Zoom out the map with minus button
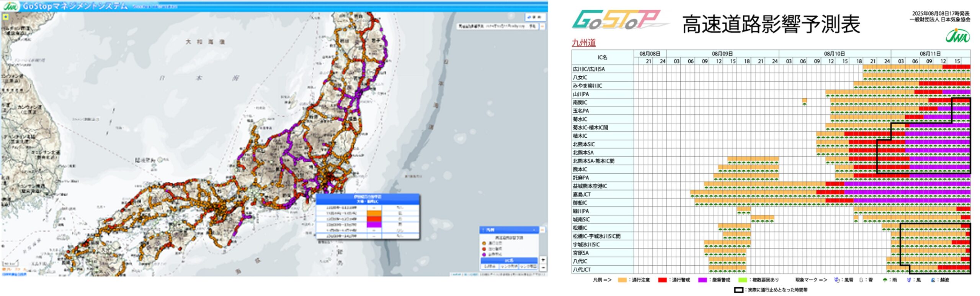 [543, 267]
